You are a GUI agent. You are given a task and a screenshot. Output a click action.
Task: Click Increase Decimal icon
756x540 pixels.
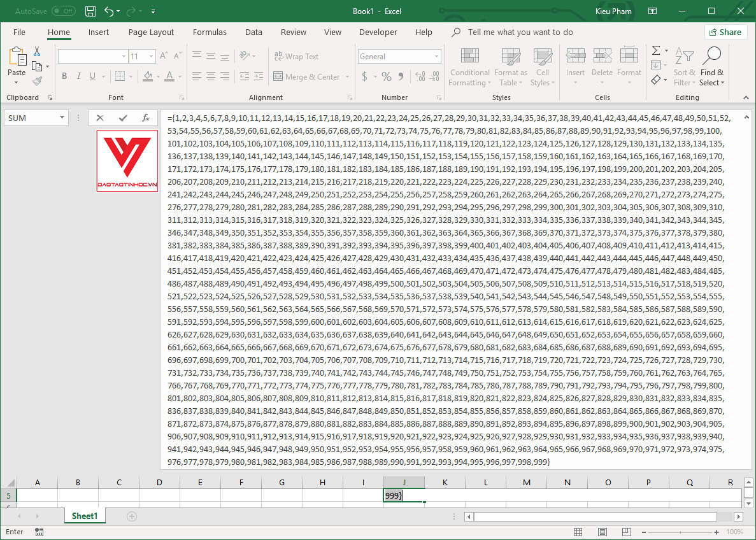(420, 76)
